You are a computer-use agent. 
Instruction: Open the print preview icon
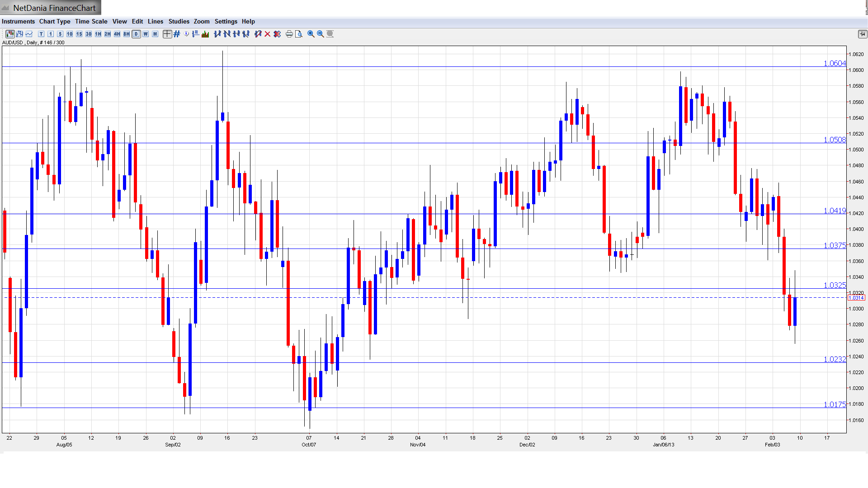pos(298,34)
